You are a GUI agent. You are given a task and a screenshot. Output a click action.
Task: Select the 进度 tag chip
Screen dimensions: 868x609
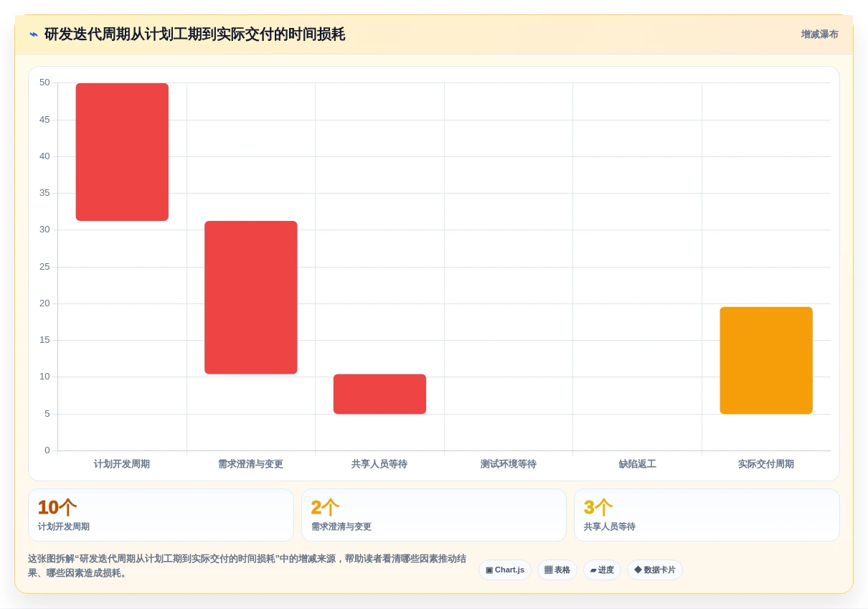[x=602, y=570]
